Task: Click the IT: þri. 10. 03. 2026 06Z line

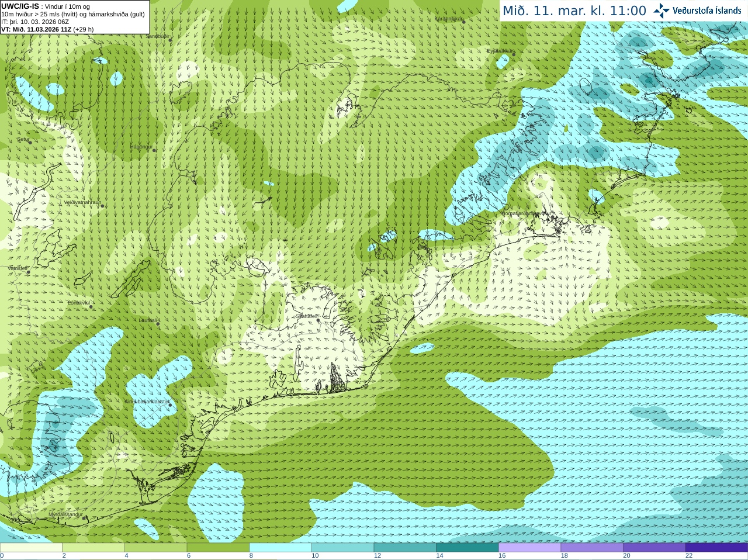Action: point(35,22)
